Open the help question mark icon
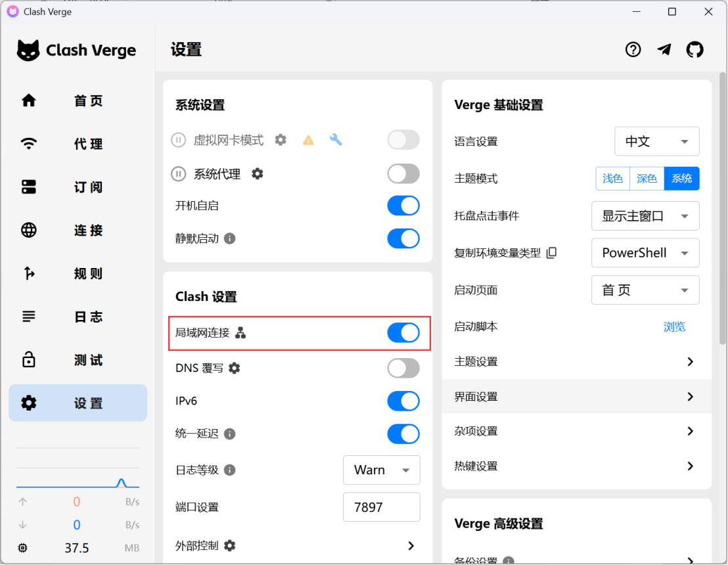The width and height of the screenshot is (728, 565). point(633,50)
